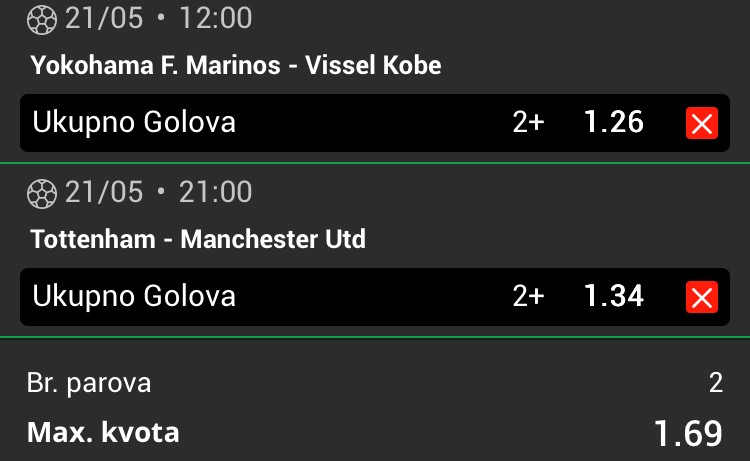Click the football icon beside 21/05 12:00
750x461 pixels.
pyautogui.click(x=42, y=19)
